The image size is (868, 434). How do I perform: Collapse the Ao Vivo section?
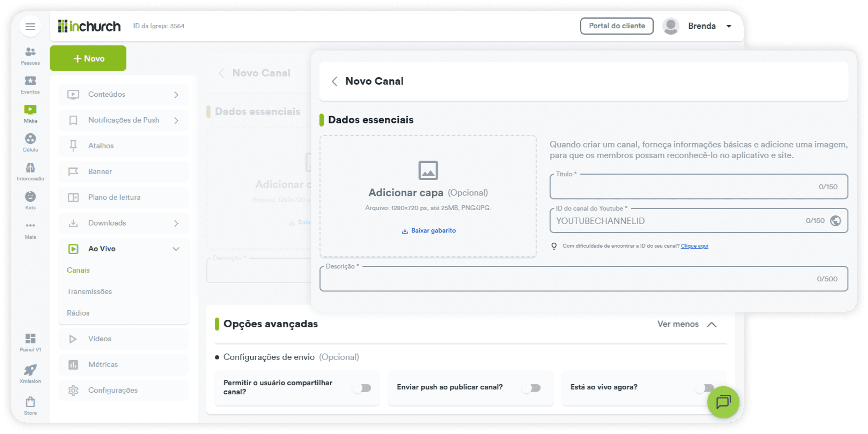(176, 249)
